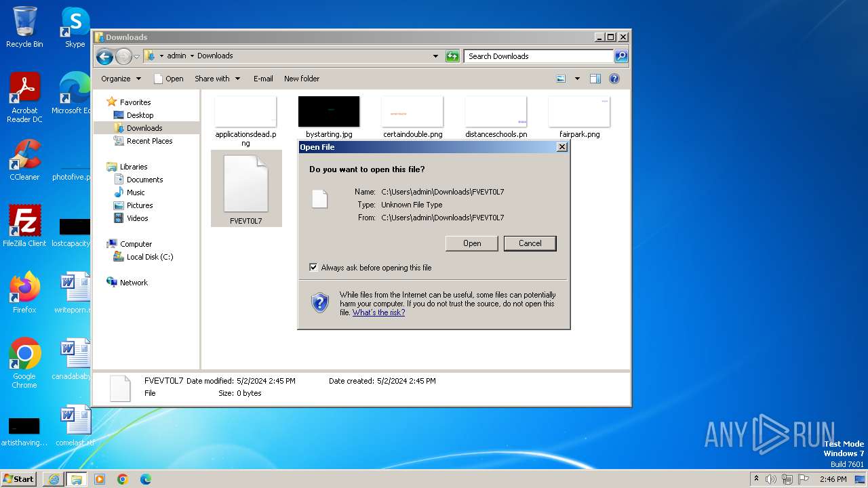Screen dimensions: 868x488
Task: Select Libraries in navigation pane
Action: [134, 167]
